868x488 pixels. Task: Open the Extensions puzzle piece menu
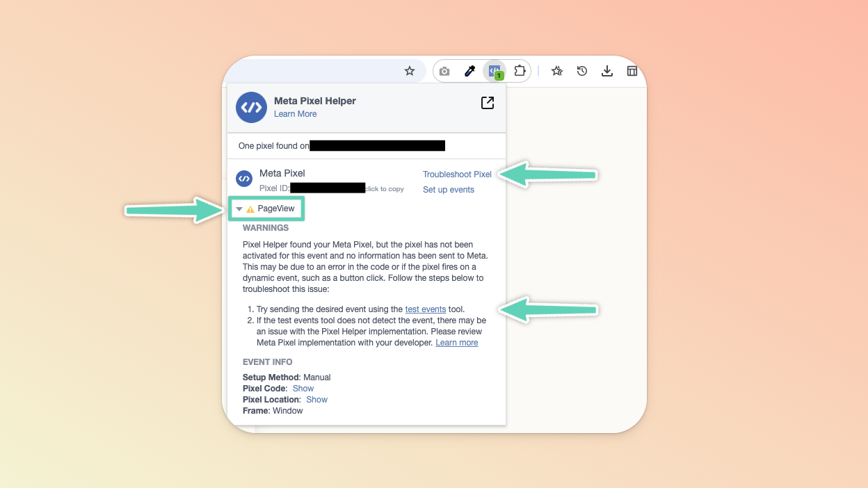click(x=520, y=71)
